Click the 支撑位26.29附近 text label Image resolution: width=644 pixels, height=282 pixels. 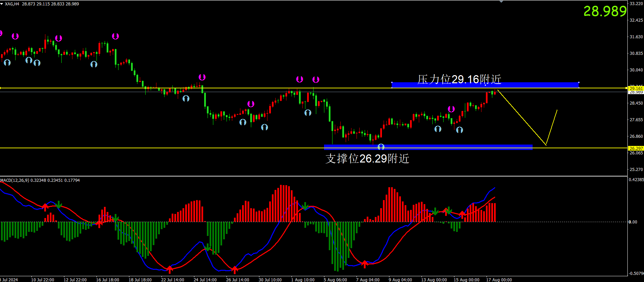click(367, 158)
